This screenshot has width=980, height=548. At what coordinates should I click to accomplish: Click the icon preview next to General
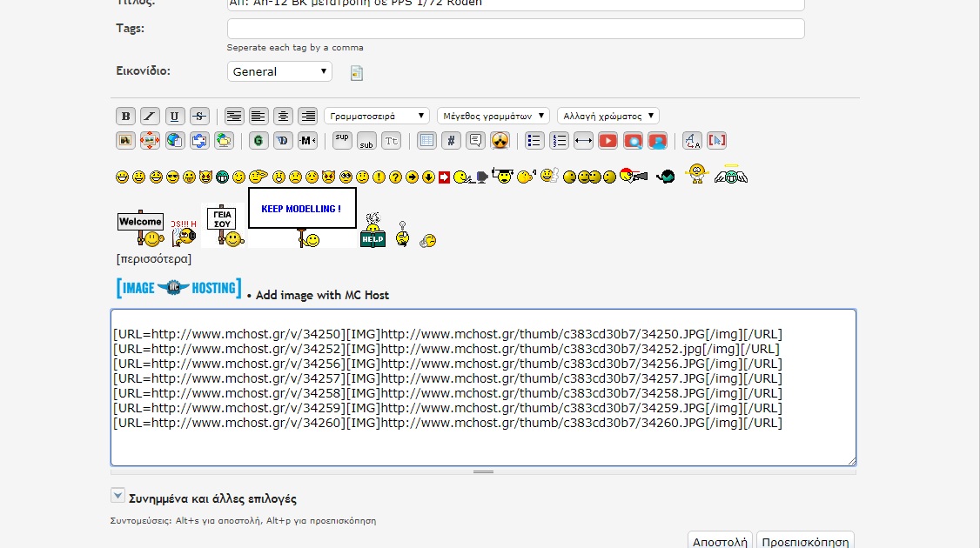coord(356,73)
